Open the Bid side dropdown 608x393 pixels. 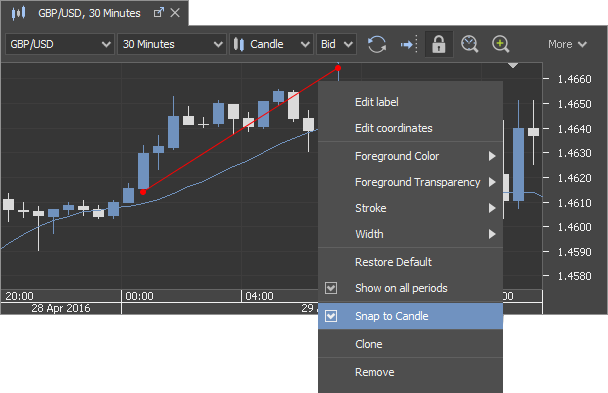click(336, 44)
